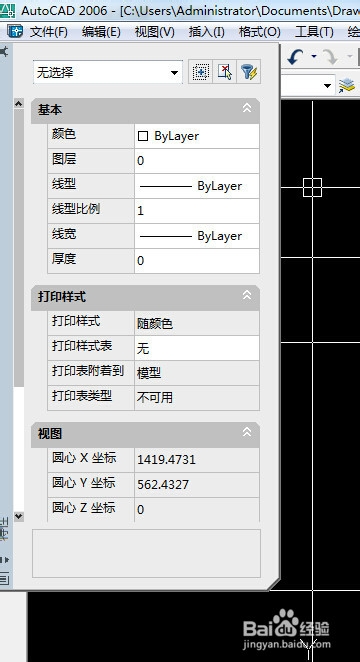Click the 线型 ByLayer value

tap(197, 186)
